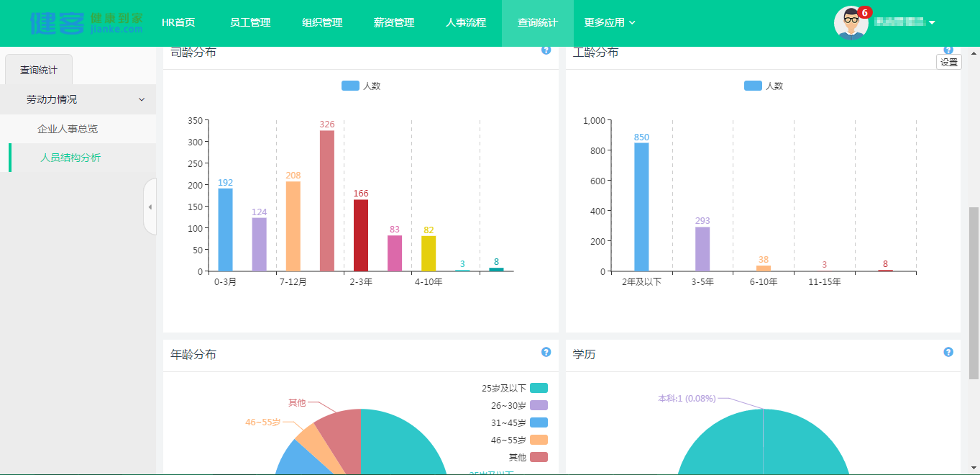Screen dimensions: 980x475
Task: Open the 薪资管理 menu
Action: point(394,23)
